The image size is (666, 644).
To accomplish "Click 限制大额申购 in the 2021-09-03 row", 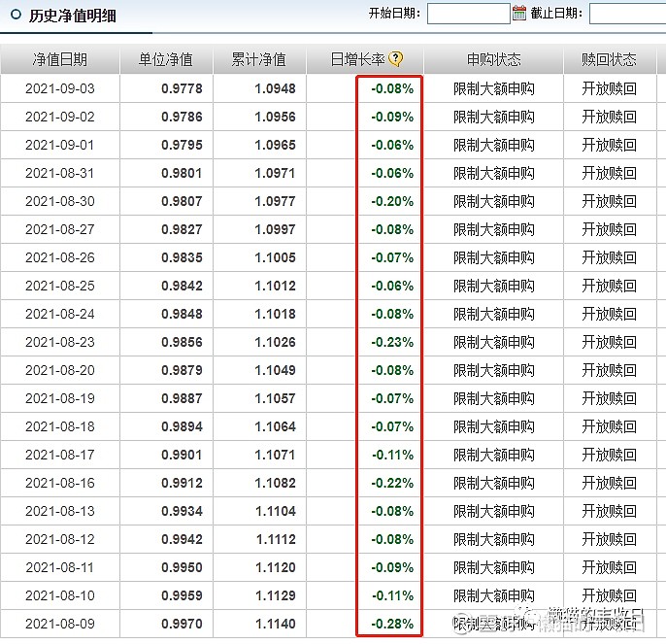I will point(493,88).
